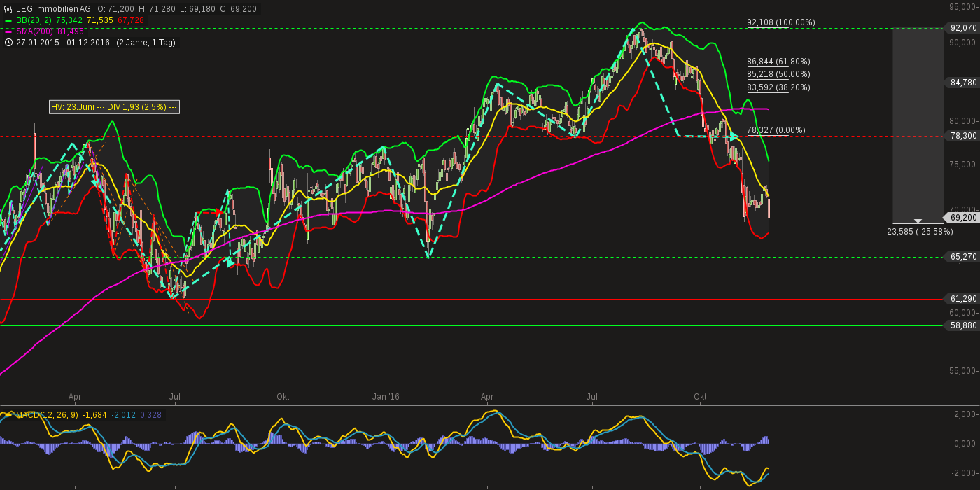Image resolution: width=980 pixels, height=490 pixels.
Task: Click the red 78,300 price tag
Action: pos(962,136)
